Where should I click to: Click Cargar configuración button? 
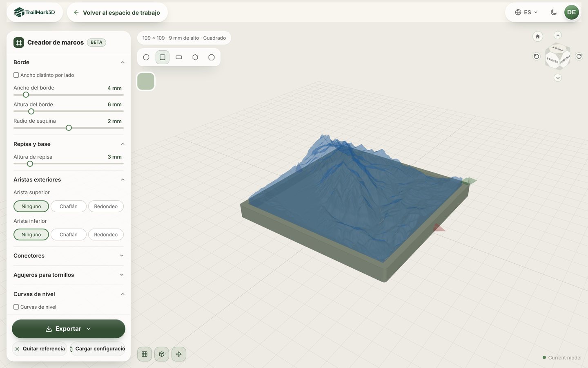click(x=98, y=349)
